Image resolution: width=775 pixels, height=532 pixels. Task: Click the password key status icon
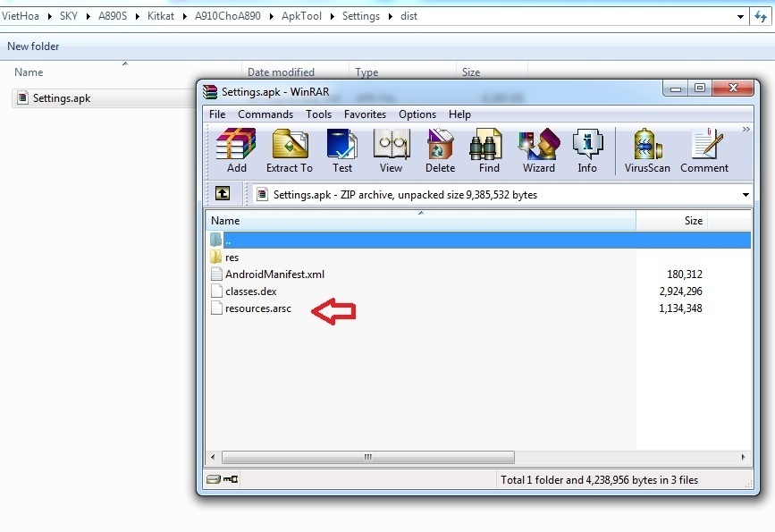[231, 479]
